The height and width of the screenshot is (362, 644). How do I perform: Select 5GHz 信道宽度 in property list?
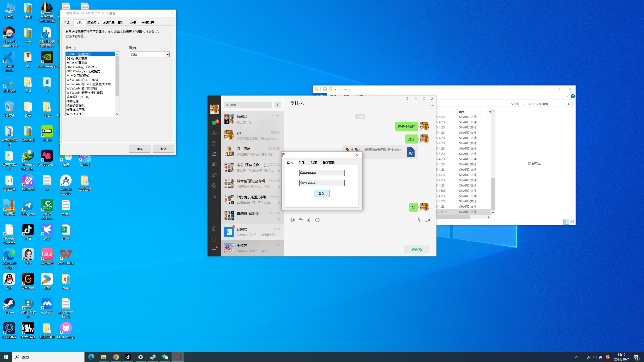pyautogui.click(x=77, y=59)
